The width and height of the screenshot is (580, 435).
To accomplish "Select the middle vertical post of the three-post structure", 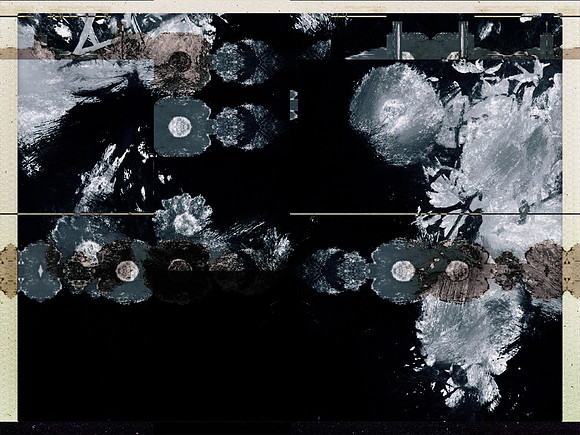I will (x=463, y=40).
